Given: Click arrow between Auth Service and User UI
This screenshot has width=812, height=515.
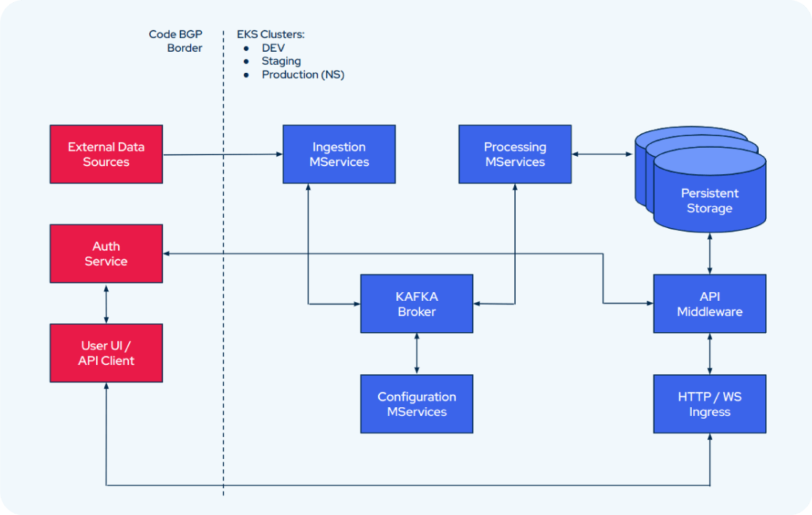Looking at the screenshot, I should (106, 303).
